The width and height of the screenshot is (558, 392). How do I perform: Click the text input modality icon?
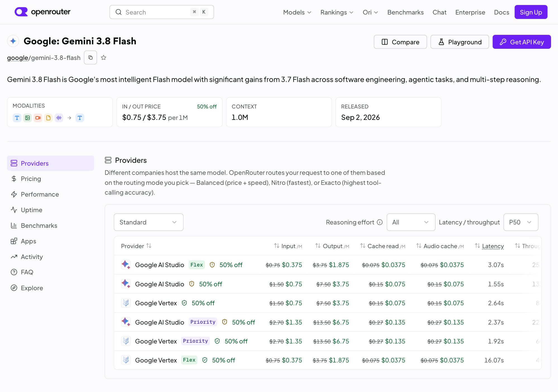coord(17,118)
